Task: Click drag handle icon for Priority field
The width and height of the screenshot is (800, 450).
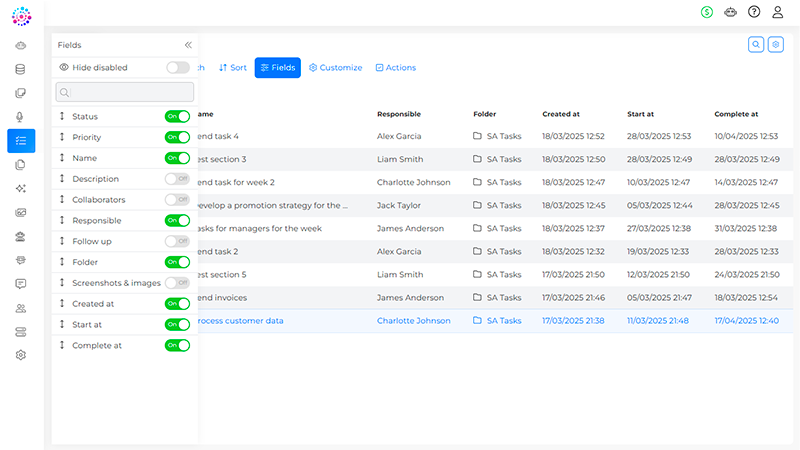Action: [x=62, y=137]
